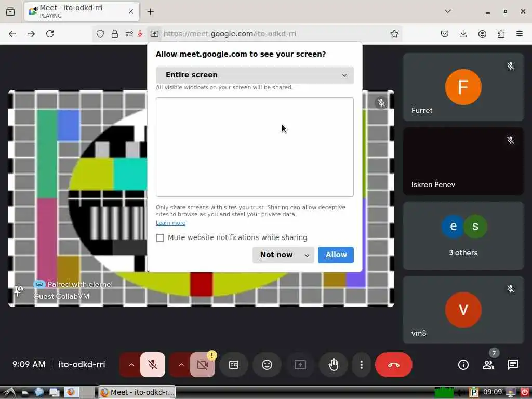
Task: Open more options three-dot menu
Action: pos(362,365)
